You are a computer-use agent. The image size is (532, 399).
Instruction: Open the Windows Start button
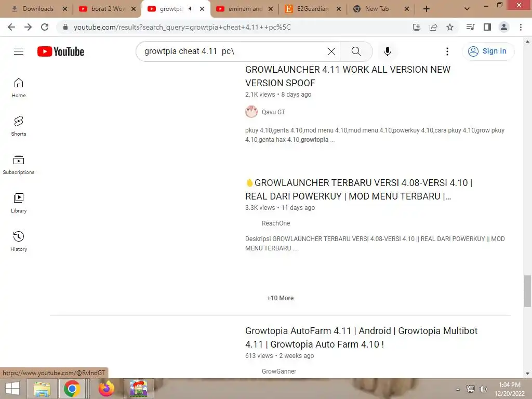click(12, 389)
